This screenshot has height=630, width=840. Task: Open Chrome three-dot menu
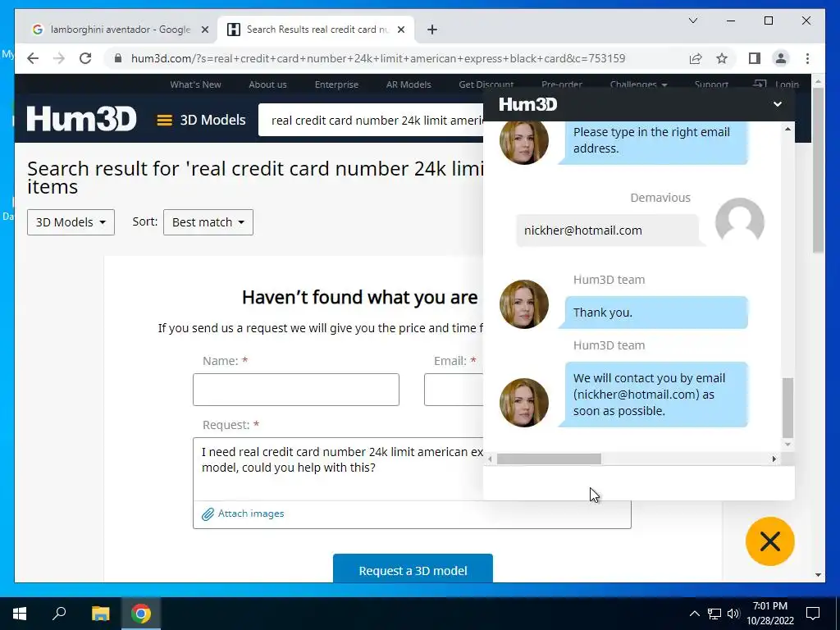pyautogui.click(x=807, y=58)
